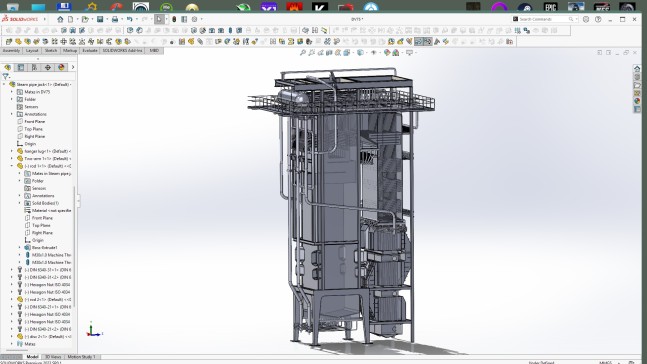Switch to Motion Study 1 tab
The height and width of the screenshot is (364, 647).
point(82,357)
